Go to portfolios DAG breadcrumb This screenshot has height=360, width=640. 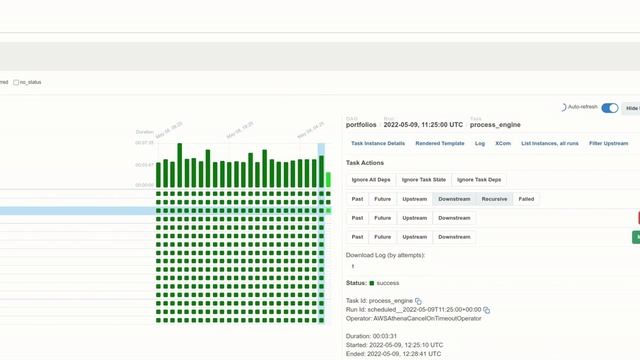[x=361, y=125]
